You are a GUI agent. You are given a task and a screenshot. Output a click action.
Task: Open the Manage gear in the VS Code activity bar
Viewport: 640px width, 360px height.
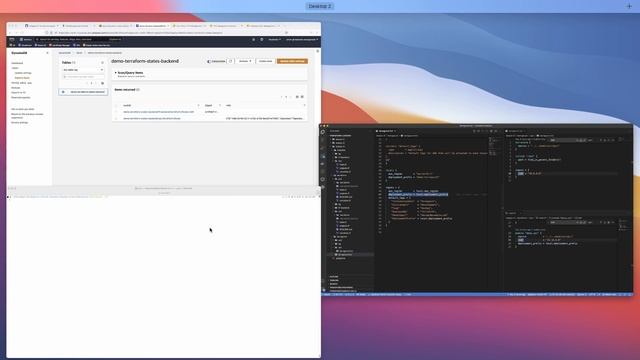pos(323,290)
